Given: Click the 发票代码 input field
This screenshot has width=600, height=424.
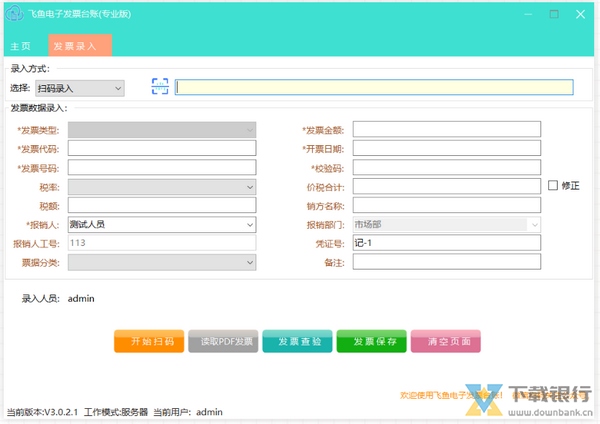Looking at the screenshot, I should point(162,148).
